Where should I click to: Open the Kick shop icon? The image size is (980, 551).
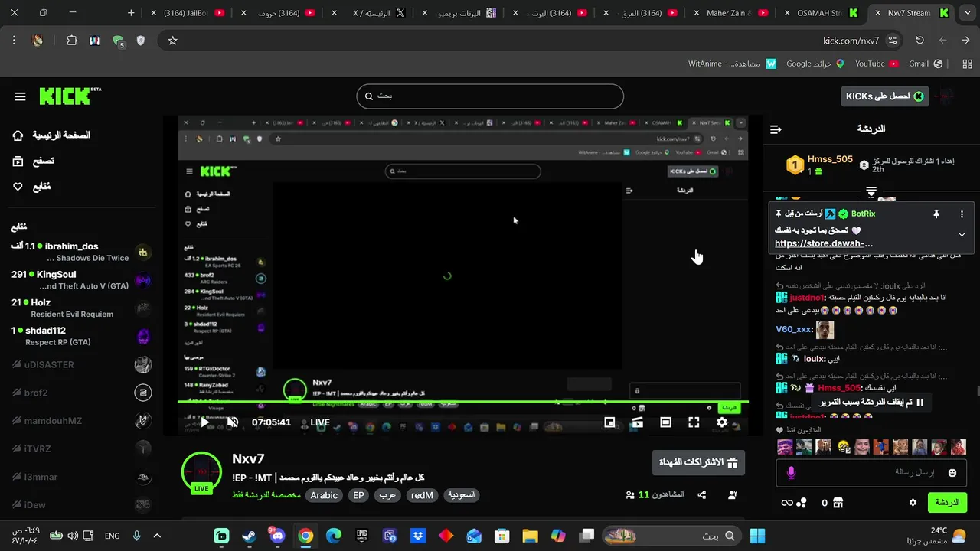tap(838, 503)
